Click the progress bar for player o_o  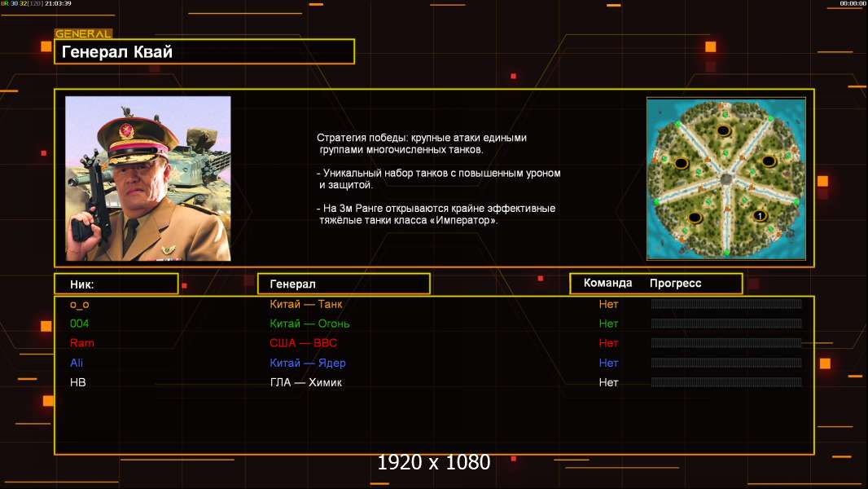(726, 304)
